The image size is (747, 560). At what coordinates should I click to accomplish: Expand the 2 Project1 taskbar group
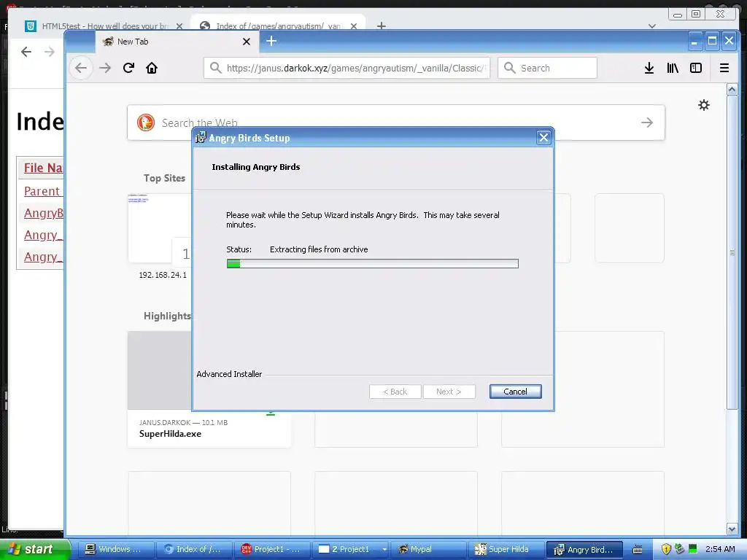351,550
